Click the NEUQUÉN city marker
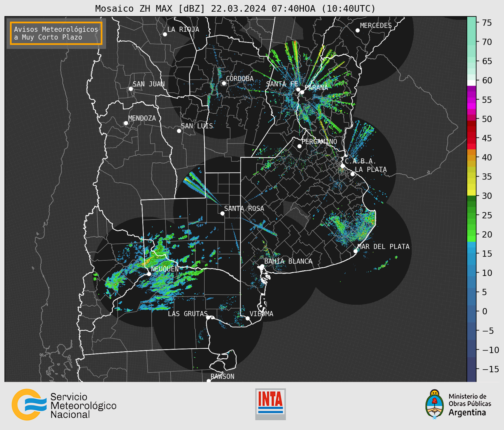 tap(149, 274)
